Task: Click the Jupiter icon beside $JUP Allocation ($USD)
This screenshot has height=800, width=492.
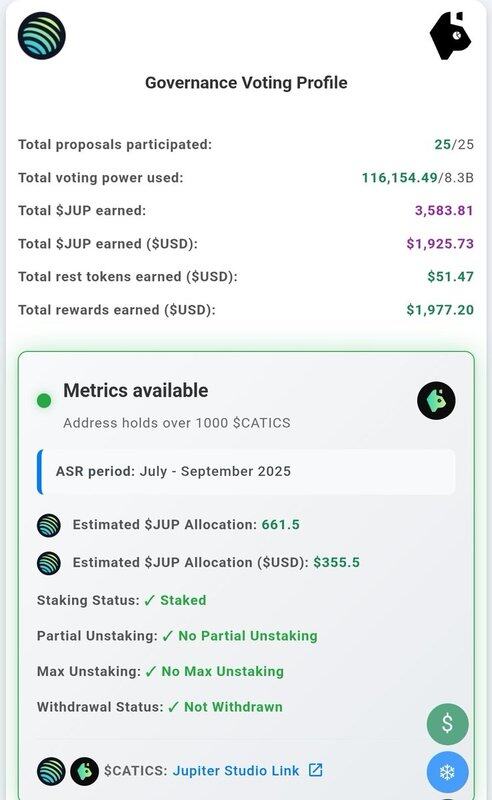Action: [49, 563]
